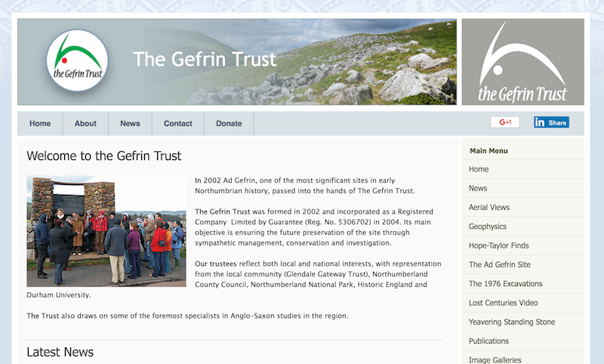Click the grey Gefrin Trust logo panel

tap(522, 62)
